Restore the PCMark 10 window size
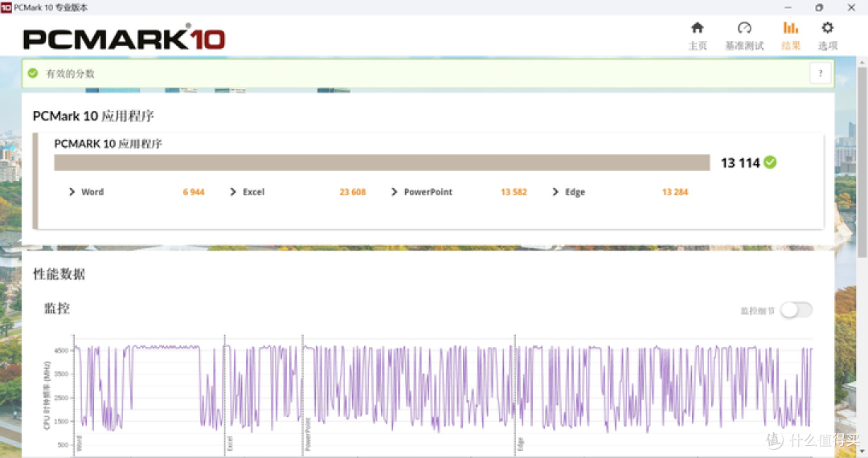The width and height of the screenshot is (868, 458). point(819,7)
